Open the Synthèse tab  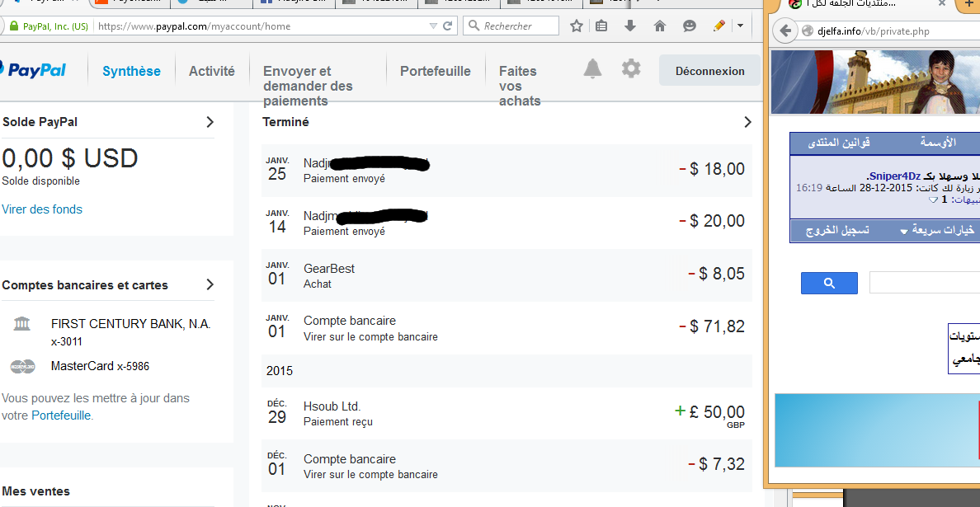pyautogui.click(x=131, y=71)
